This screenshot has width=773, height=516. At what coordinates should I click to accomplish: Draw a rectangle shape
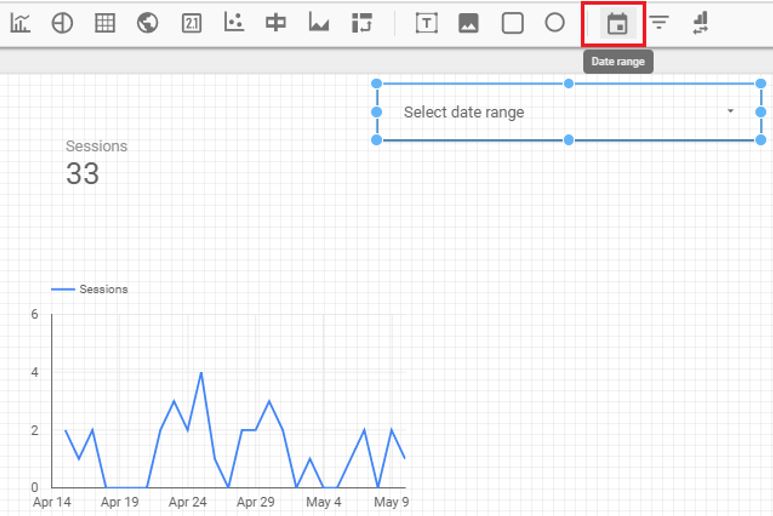(512, 23)
